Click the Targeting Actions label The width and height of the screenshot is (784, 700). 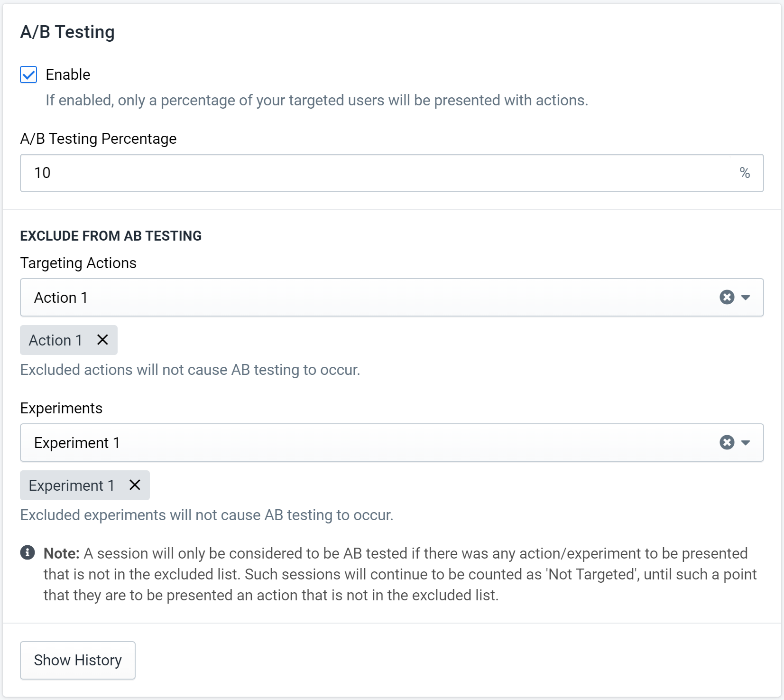[x=78, y=263]
